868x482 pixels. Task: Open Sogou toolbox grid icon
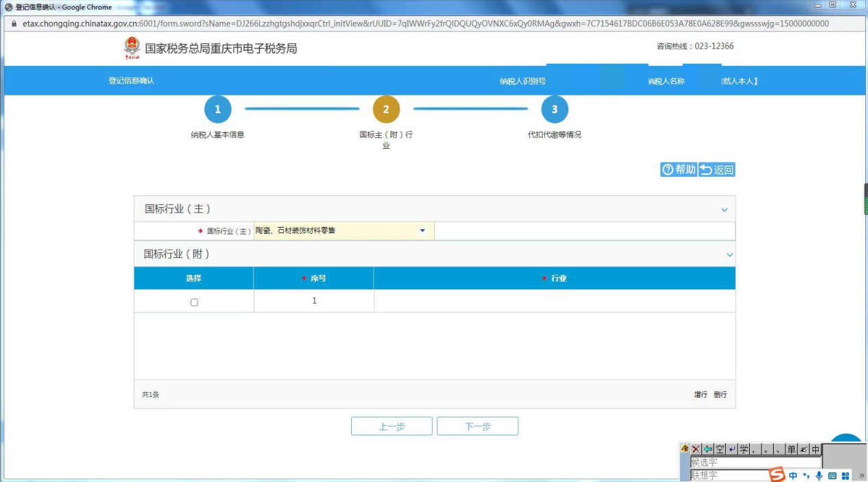coord(845,475)
